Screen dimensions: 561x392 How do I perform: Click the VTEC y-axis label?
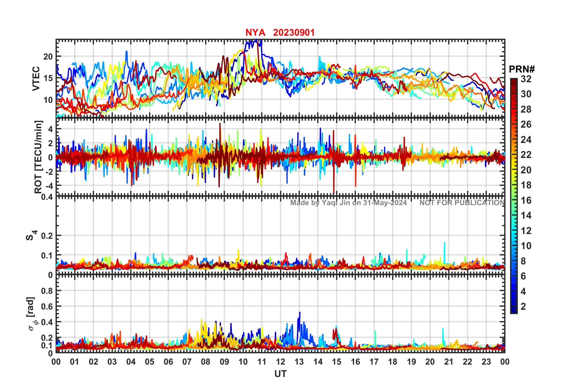[36, 78]
